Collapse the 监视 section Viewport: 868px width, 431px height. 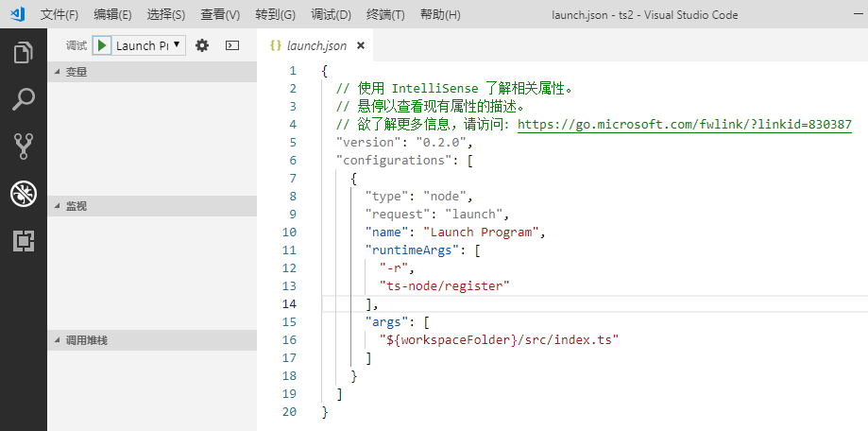152,206
